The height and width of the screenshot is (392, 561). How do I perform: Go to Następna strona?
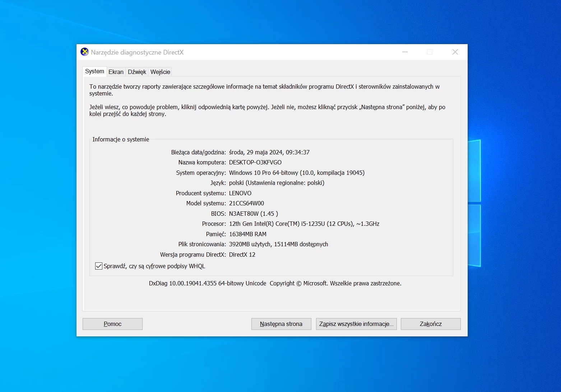[x=281, y=324]
